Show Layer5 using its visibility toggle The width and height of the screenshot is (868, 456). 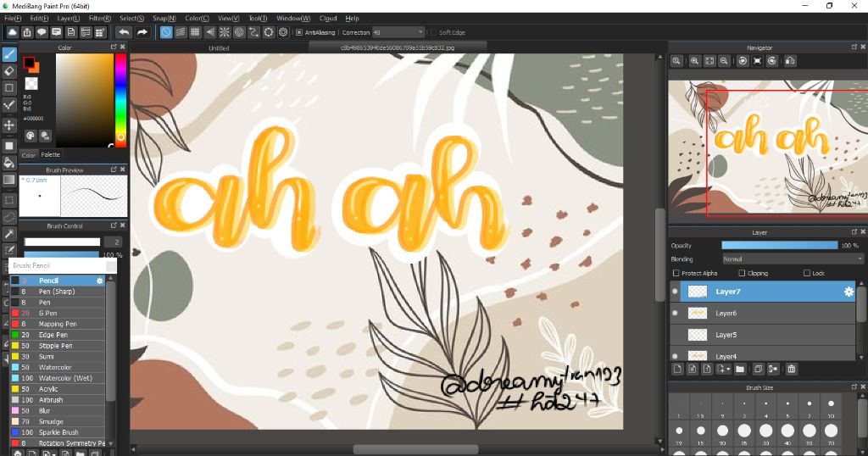click(675, 335)
